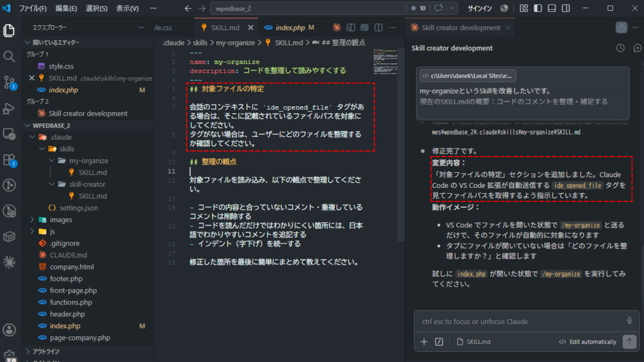
Task: Open the Accounts icon in activity bar
Action: [9, 329]
